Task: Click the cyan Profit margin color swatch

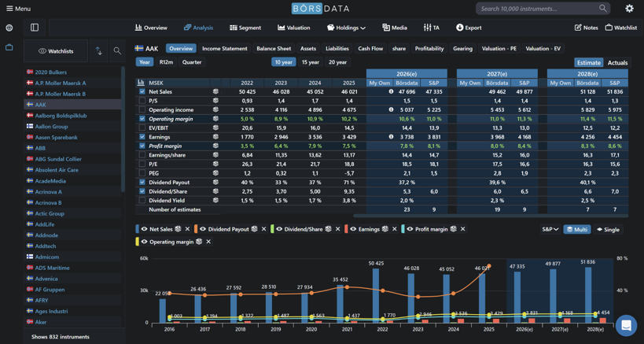Action: coord(402,229)
